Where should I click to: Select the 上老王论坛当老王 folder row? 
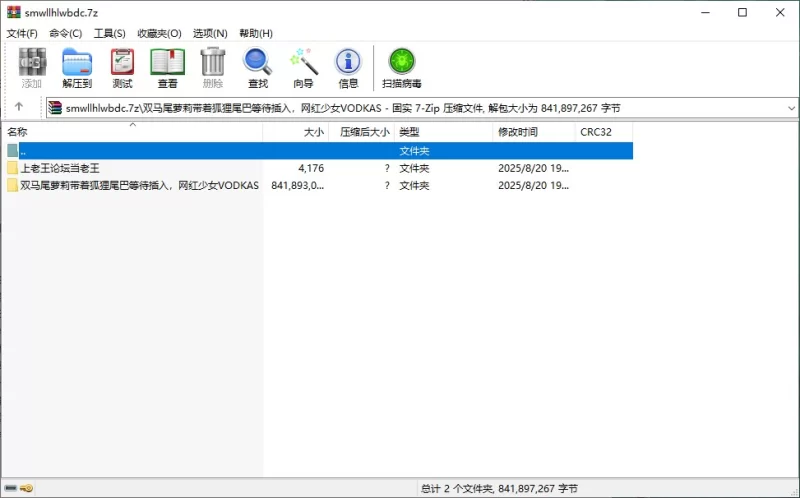(317, 168)
